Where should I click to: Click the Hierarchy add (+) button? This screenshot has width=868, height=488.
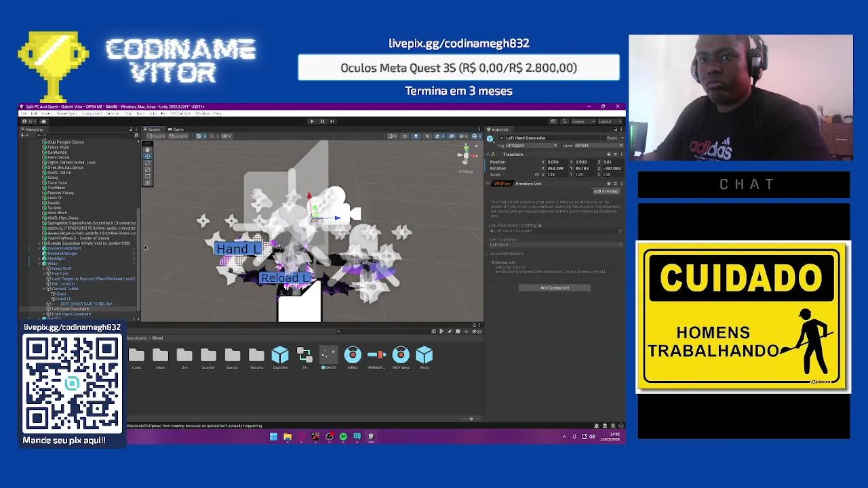tap(22, 135)
